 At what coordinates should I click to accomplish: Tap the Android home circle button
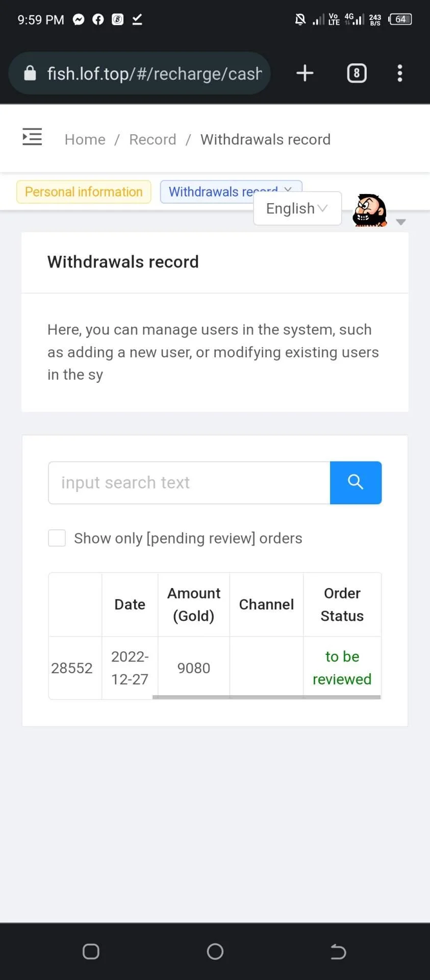tap(215, 951)
